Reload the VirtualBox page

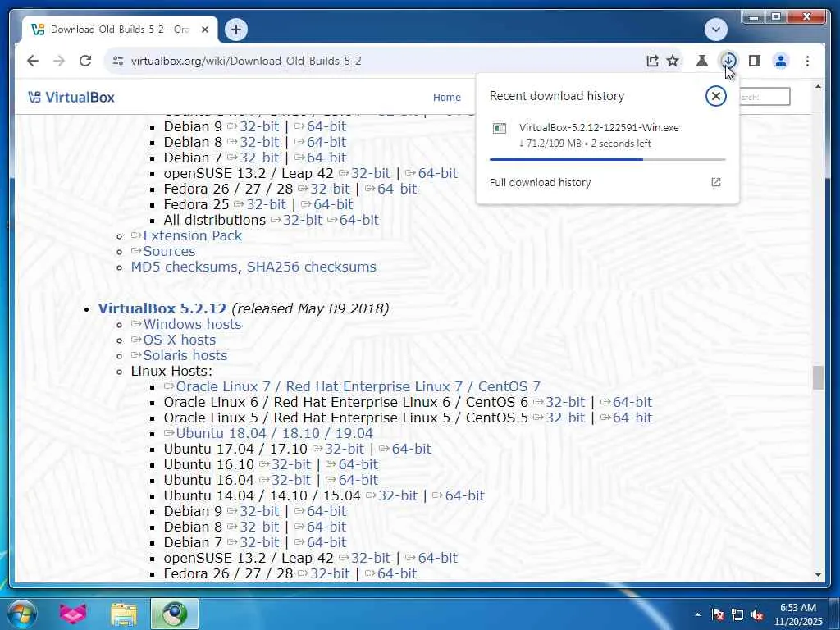click(x=85, y=61)
